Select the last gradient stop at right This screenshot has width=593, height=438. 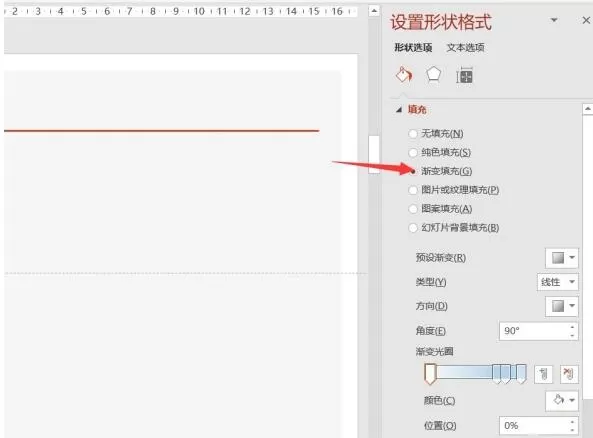click(x=521, y=374)
